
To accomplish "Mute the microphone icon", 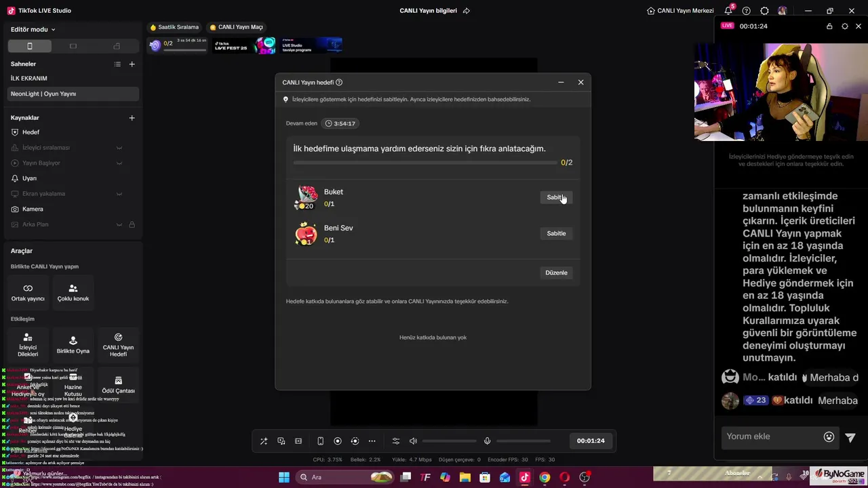I will (x=487, y=441).
